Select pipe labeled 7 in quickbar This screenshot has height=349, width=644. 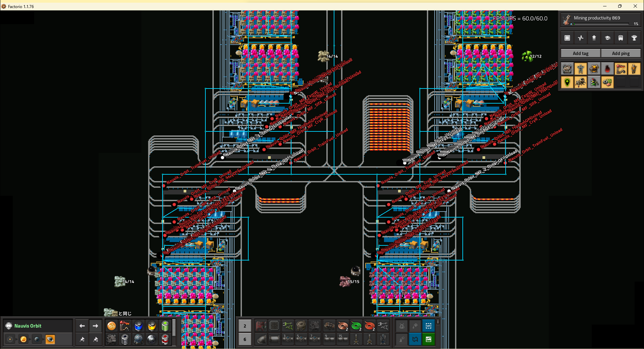tap(315, 339)
